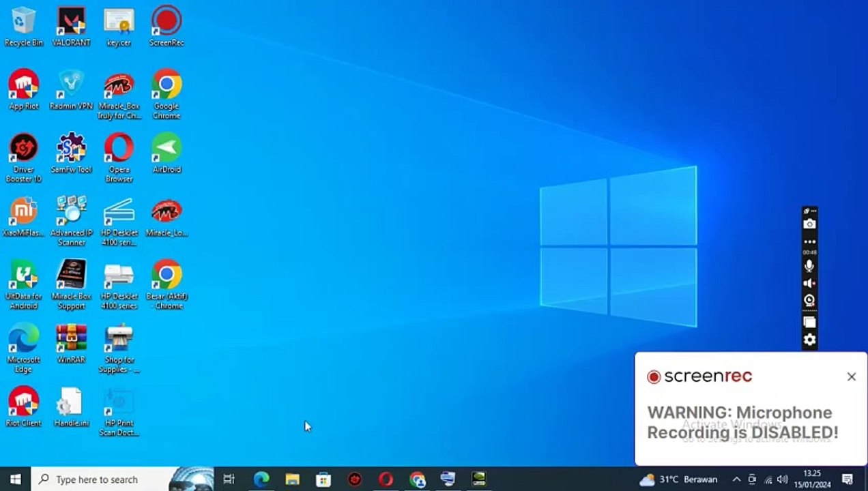
Task: Select the ScreenRec desktop shortcut
Action: 167,27
